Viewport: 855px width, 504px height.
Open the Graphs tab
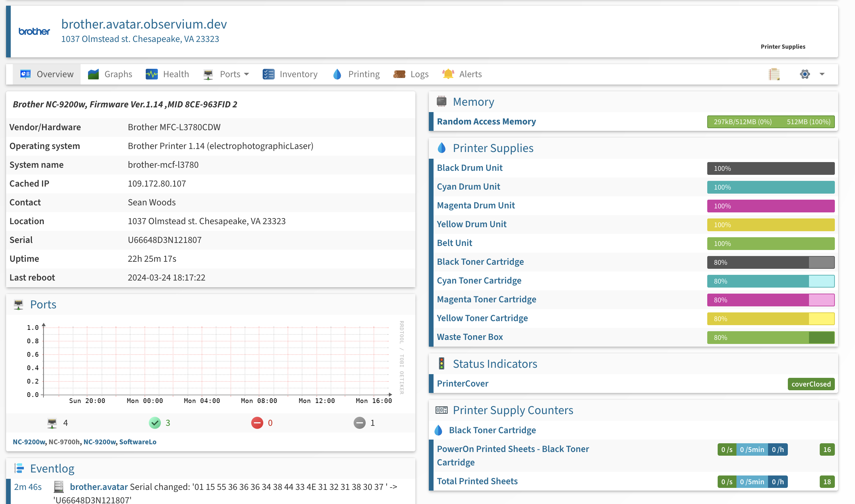tap(110, 74)
